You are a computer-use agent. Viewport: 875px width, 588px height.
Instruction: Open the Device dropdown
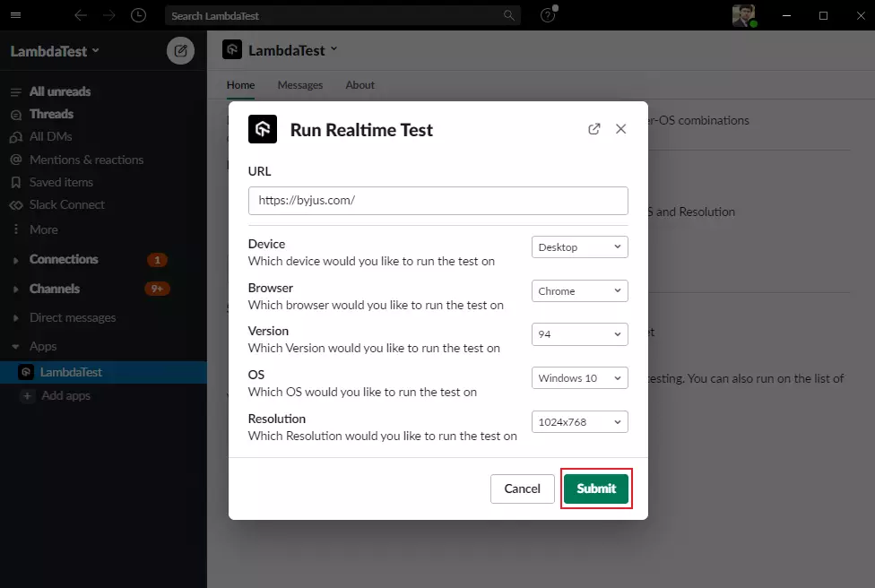pos(579,246)
